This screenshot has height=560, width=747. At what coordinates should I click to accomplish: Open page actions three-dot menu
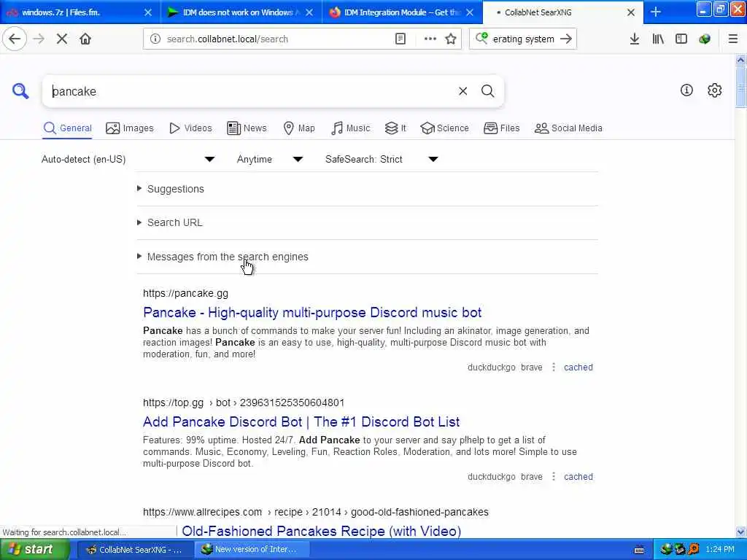coord(430,39)
